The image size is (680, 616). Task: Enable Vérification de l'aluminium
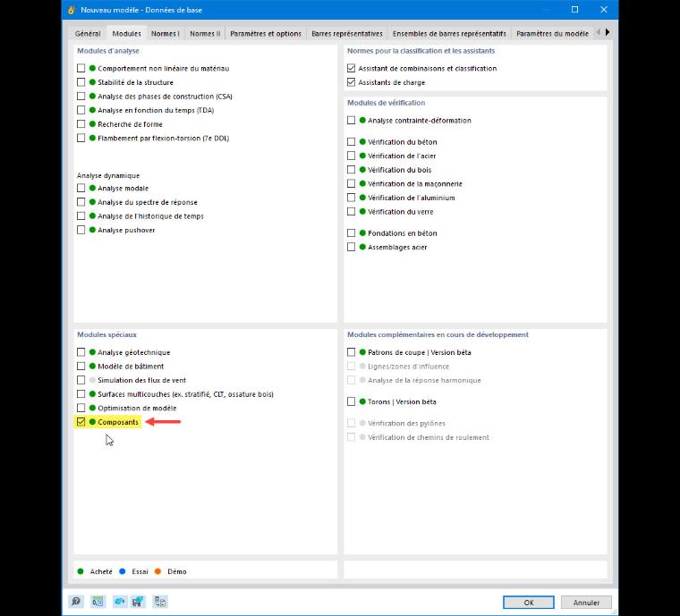click(351, 198)
